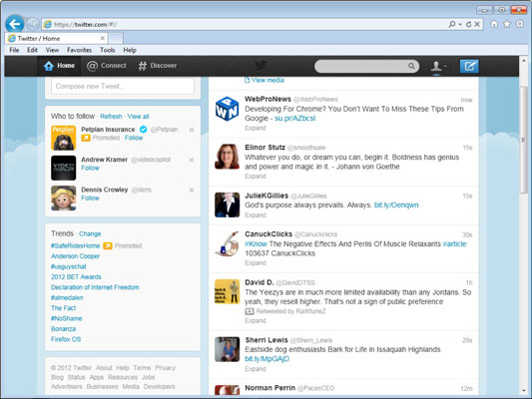Expand the CanuckClicks tweet
532x399 pixels.
(x=256, y=263)
